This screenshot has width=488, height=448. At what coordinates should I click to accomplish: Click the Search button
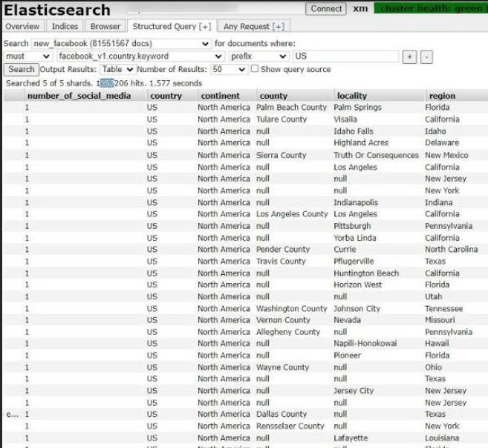(21, 69)
